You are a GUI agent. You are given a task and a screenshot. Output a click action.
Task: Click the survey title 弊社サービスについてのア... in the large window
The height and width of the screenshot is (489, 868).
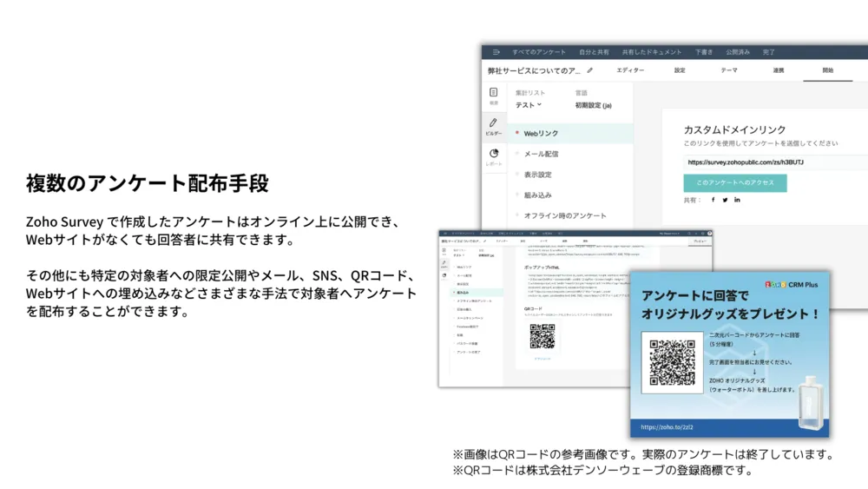[x=534, y=71]
